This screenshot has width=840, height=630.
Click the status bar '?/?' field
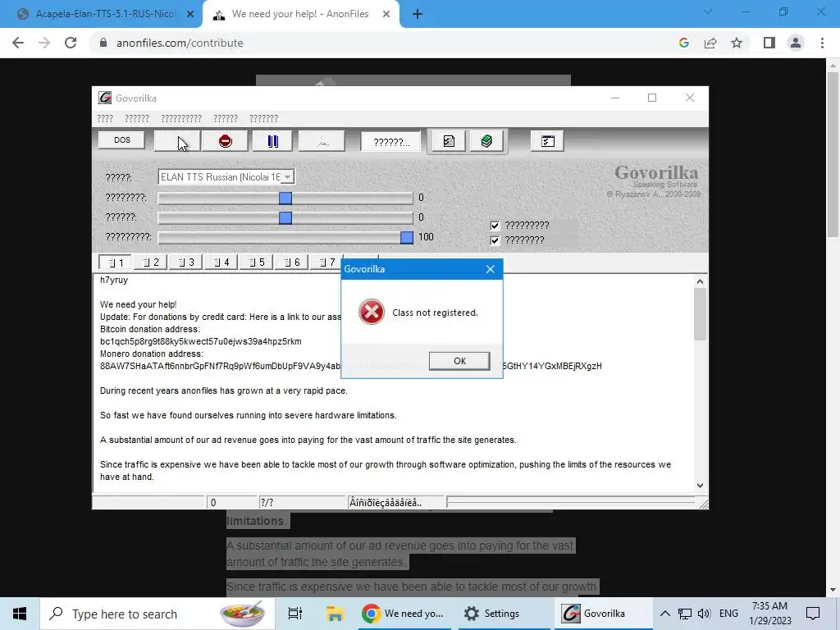[303, 503]
